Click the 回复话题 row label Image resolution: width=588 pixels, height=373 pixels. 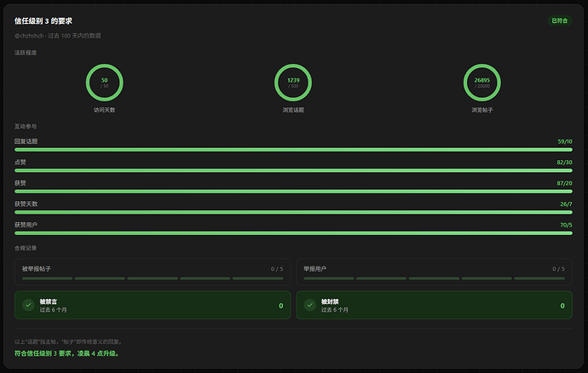(26, 141)
